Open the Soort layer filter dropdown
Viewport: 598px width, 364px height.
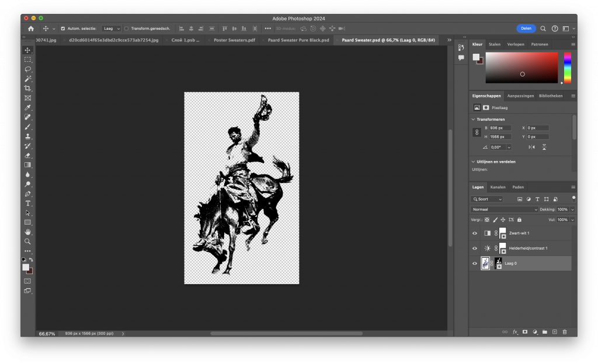487,199
